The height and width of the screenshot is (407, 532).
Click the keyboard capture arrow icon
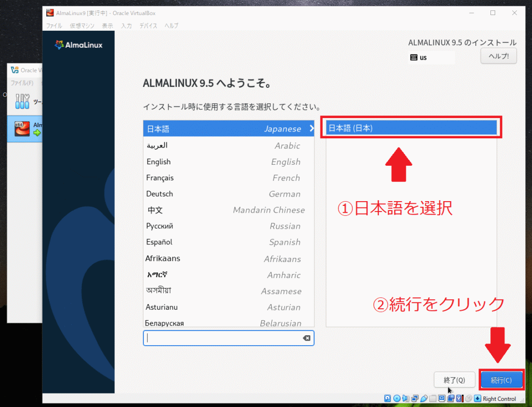point(477,398)
